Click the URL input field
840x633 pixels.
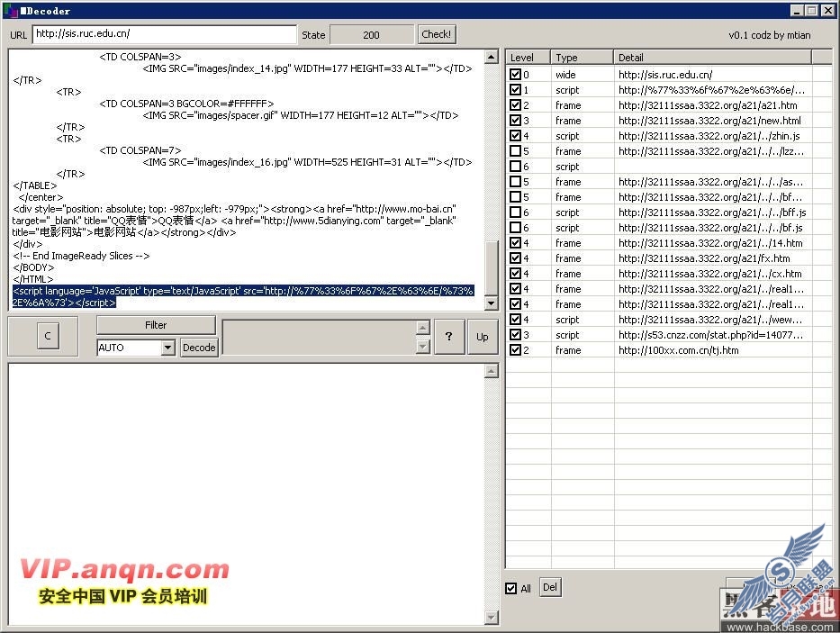165,34
